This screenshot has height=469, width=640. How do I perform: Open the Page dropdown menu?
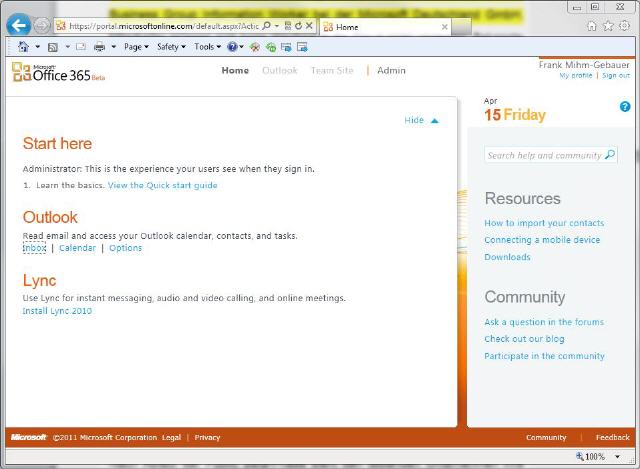tap(135, 47)
